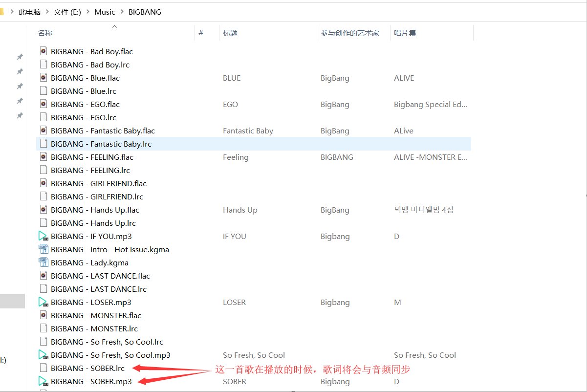Viewport: 587px width, 392px height.
Task: Click the second pinned item in the sidebar
Action: pos(20,71)
